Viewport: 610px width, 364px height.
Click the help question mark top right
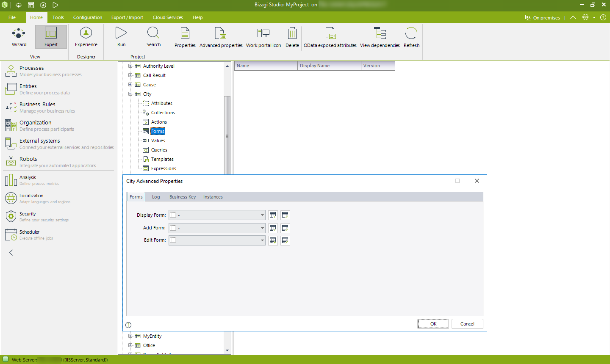coord(603,17)
